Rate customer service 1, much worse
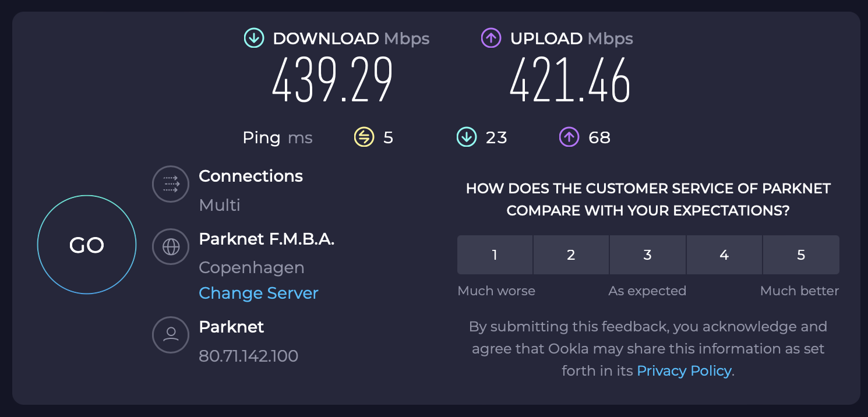Image resolution: width=868 pixels, height=417 pixels. click(495, 255)
